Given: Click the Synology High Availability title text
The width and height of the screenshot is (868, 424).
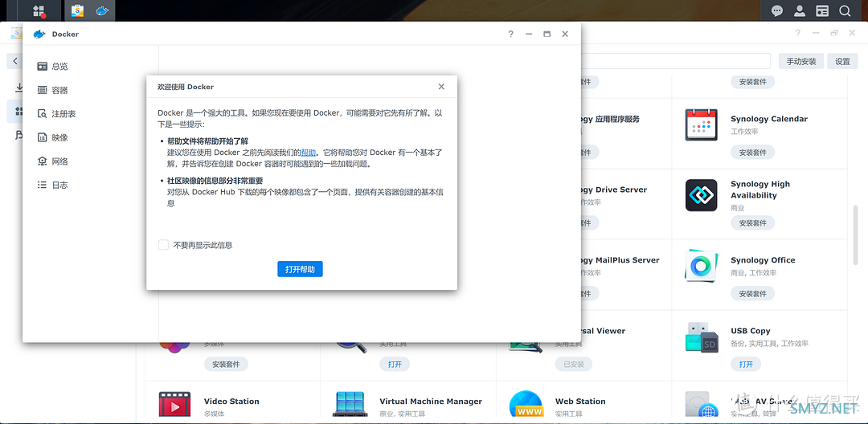Looking at the screenshot, I should [760, 190].
